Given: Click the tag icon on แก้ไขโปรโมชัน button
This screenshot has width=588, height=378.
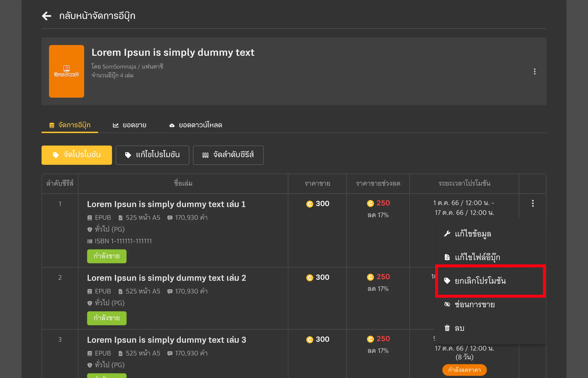Looking at the screenshot, I should (x=128, y=155).
